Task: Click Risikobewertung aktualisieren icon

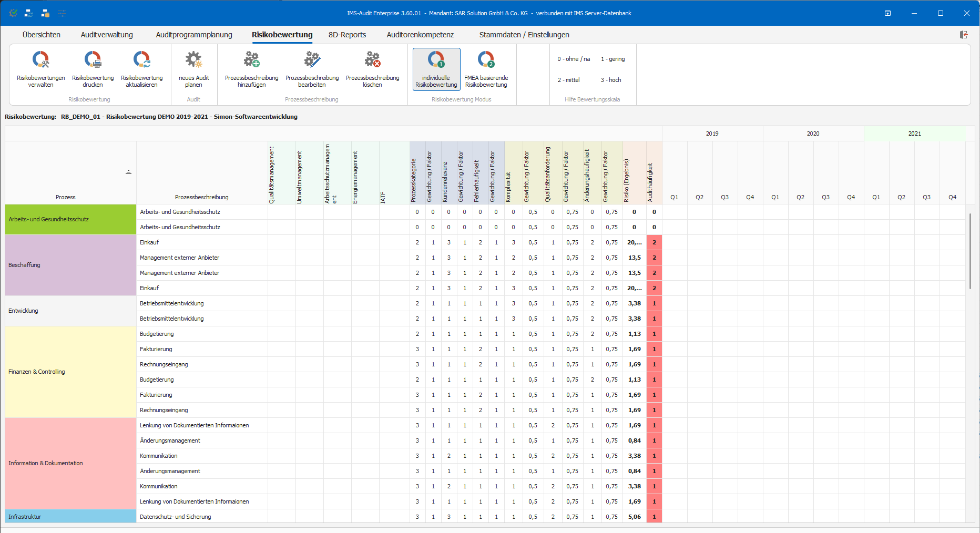Action: click(x=141, y=69)
